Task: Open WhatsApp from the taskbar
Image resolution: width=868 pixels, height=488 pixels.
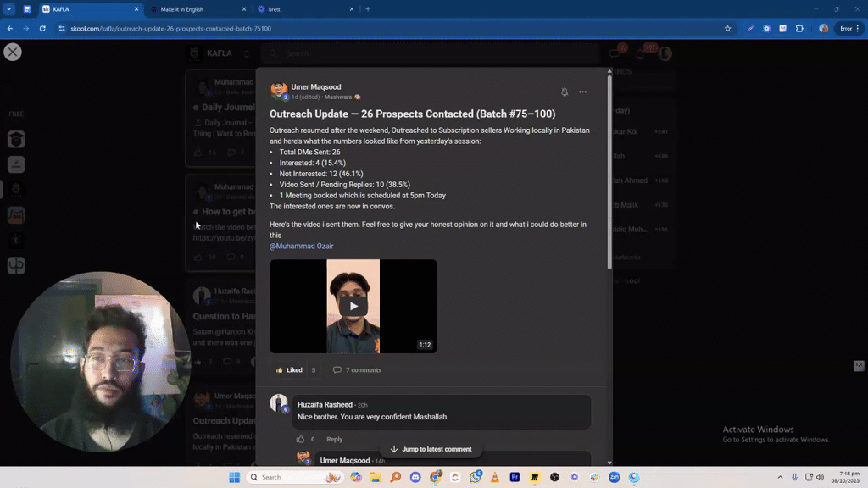Action: point(475,477)
